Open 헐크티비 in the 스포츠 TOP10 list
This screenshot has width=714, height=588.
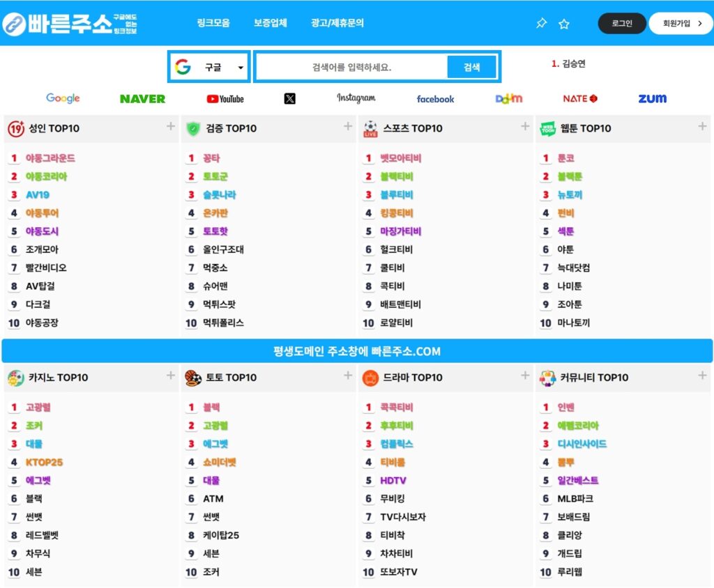pyautogui.click(x=397, y=249)
